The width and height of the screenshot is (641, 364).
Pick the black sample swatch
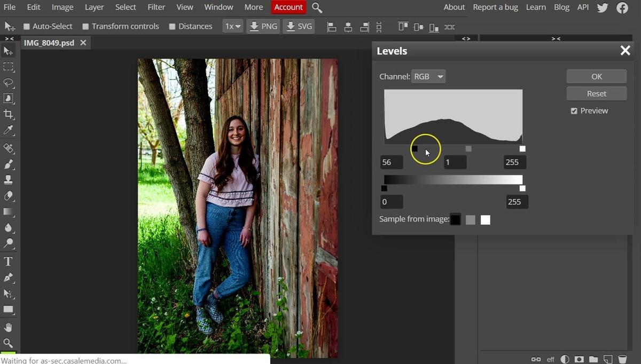pos(455,220)
